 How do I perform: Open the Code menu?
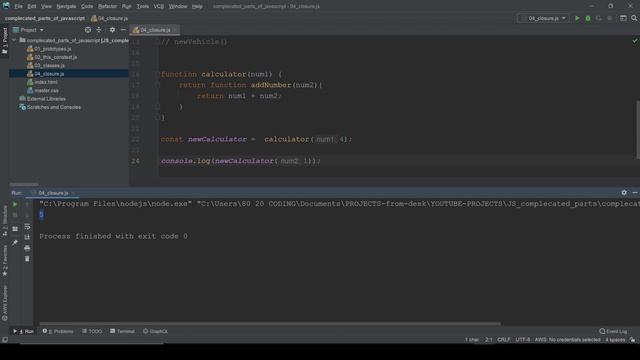(87, 6)
